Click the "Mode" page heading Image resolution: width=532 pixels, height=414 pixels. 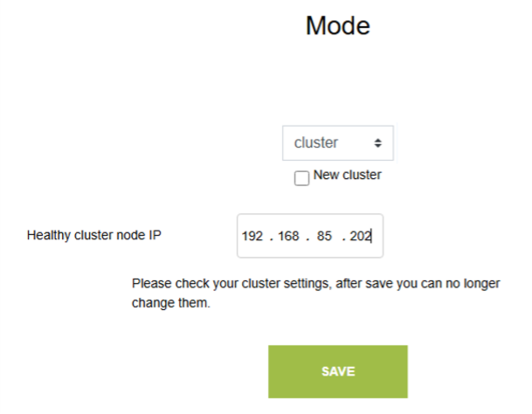(337, 26)
